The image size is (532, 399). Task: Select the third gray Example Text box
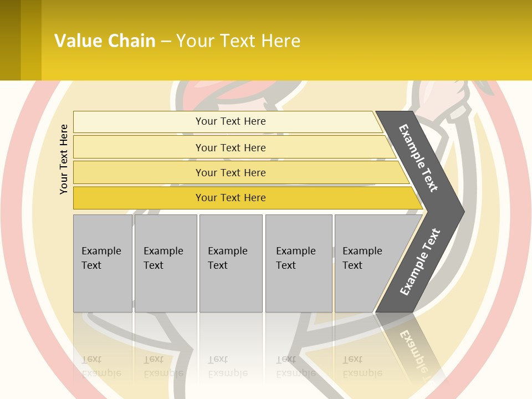pyautogui.click(x=231, y=263)
